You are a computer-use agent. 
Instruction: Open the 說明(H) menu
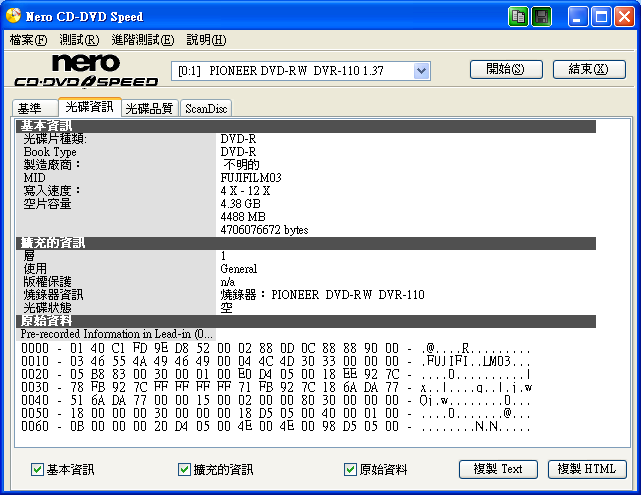tap(206, 40)
